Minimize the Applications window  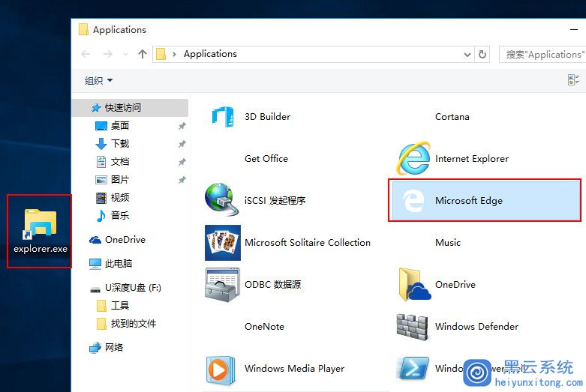click(574, 29)
